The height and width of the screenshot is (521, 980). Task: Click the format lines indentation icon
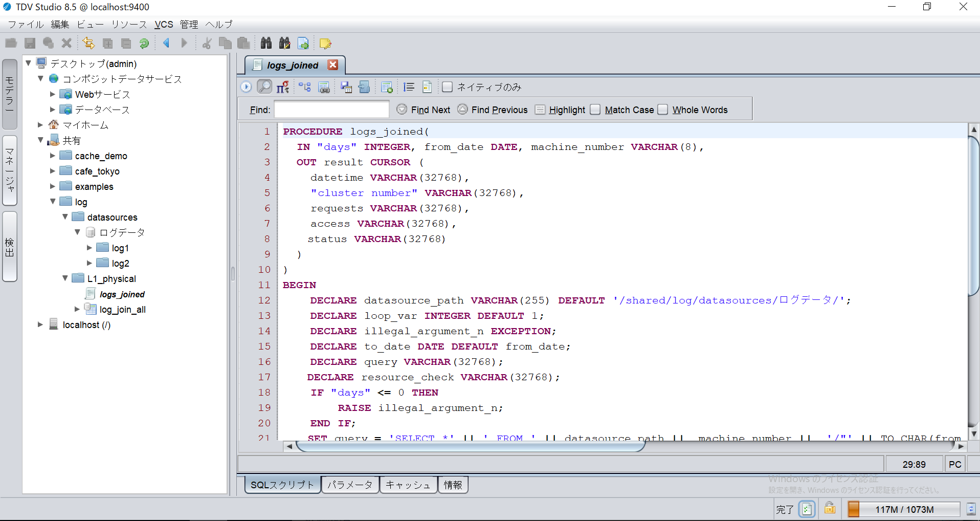409,87
